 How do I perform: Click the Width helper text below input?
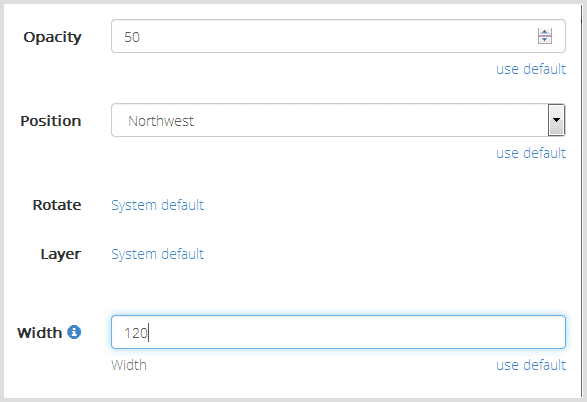(x=129, y=365)
